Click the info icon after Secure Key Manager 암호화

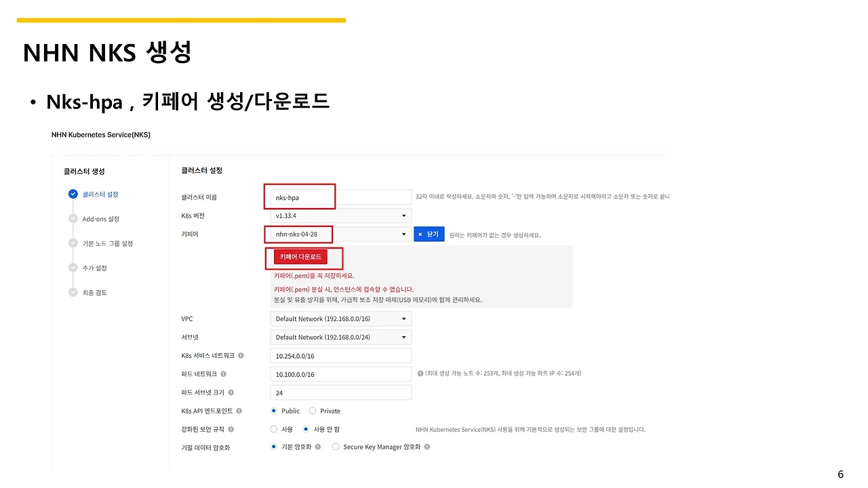pyautogui.click(x=427, y=447)
